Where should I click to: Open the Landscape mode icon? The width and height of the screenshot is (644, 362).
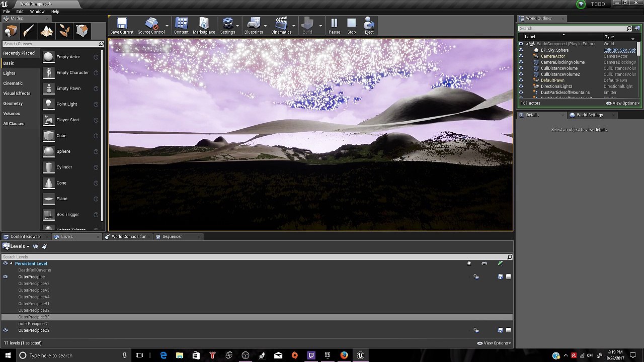47,31
